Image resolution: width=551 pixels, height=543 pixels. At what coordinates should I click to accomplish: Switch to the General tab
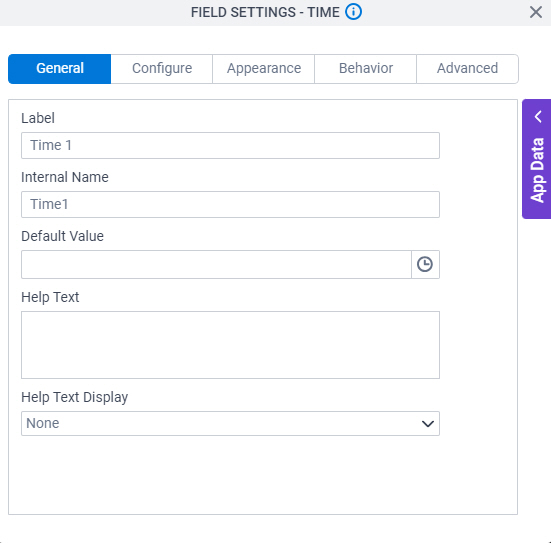pyautogui.click(x=60, y=69)
